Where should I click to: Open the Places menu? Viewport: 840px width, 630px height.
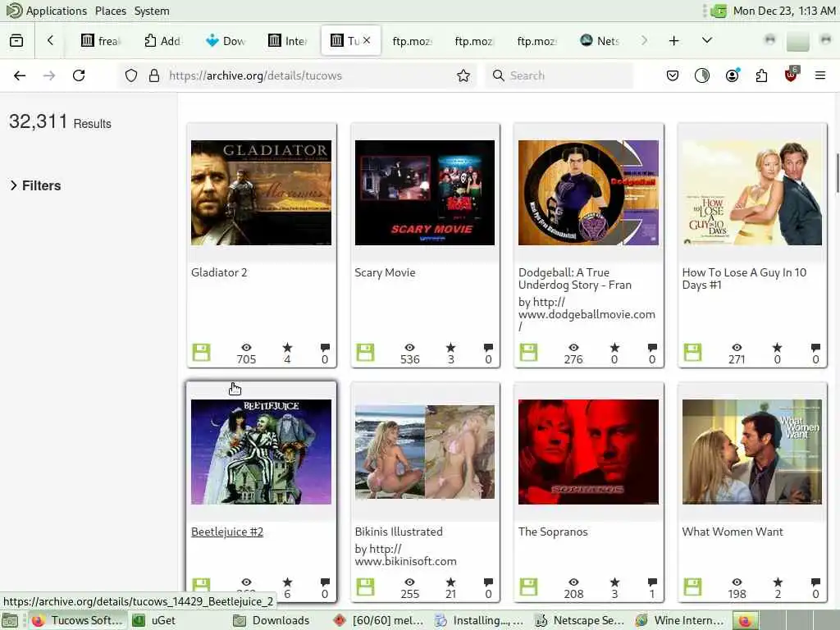click(111, 11)
